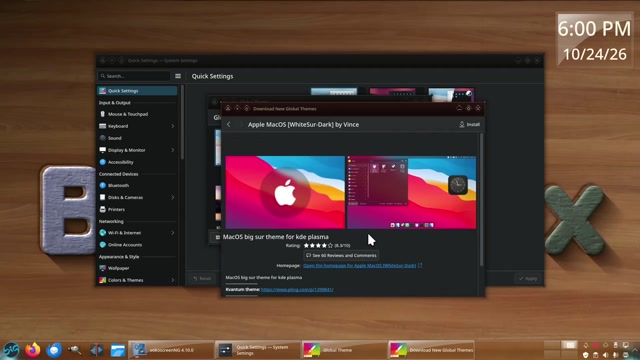Select the Mouse & Touchpad label

128,114
